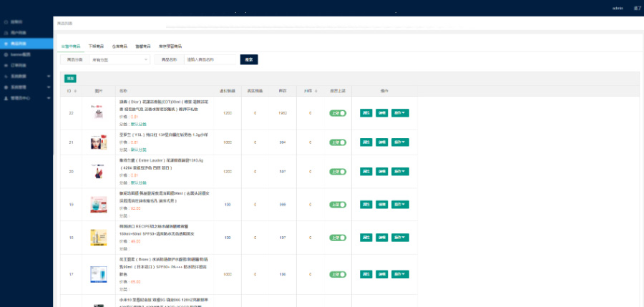
Task: Open the 操作 dropdown for product ID 22
Action: [401, 113]
